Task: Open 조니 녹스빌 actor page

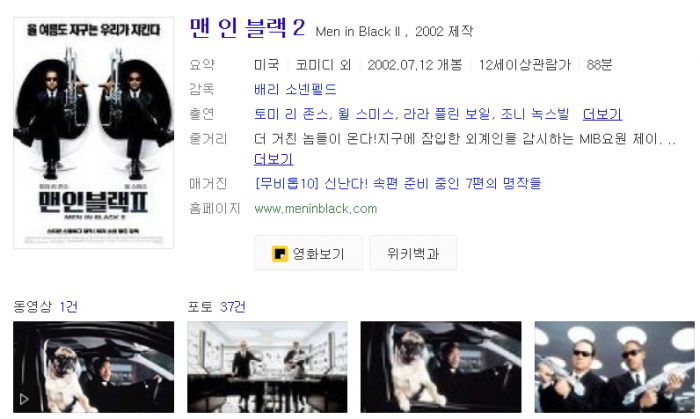Action: tap(535, 114)
